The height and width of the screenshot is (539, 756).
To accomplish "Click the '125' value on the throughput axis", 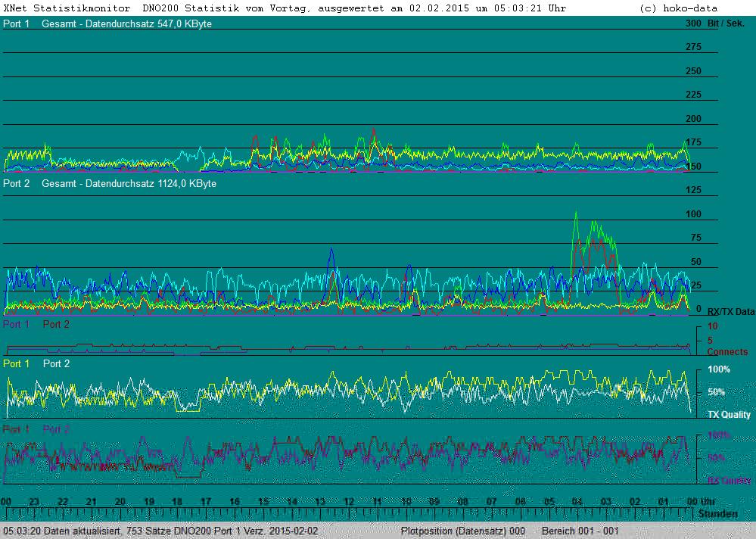I will [693, 190].
